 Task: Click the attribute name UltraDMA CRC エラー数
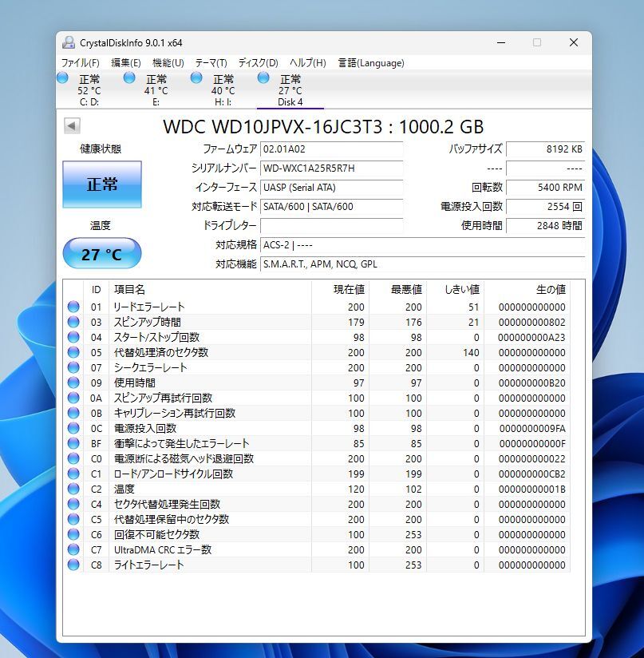(163, 549)
